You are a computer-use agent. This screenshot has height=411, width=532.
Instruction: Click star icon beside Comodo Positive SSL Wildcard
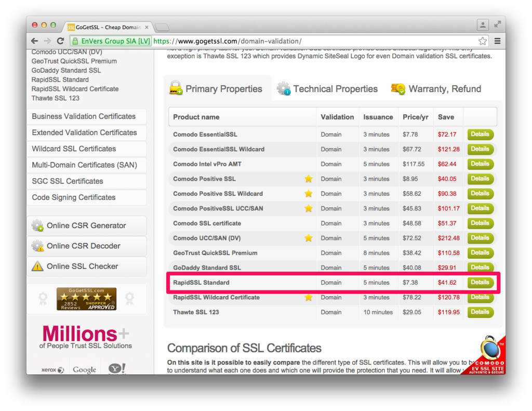click(309, 193)
